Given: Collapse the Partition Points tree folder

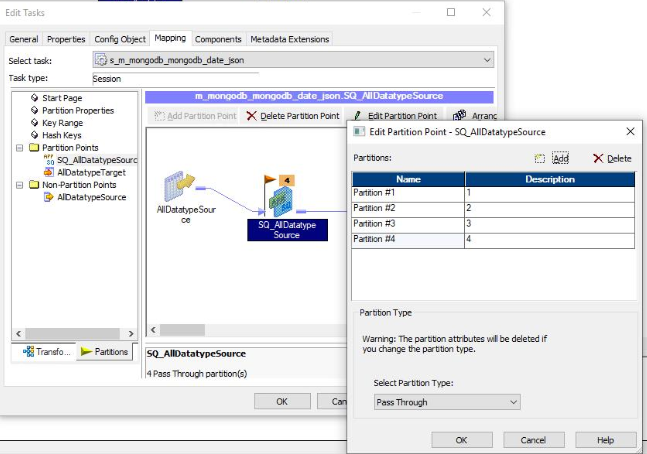Looking at the screenshot, I should (x=20, y=148).
